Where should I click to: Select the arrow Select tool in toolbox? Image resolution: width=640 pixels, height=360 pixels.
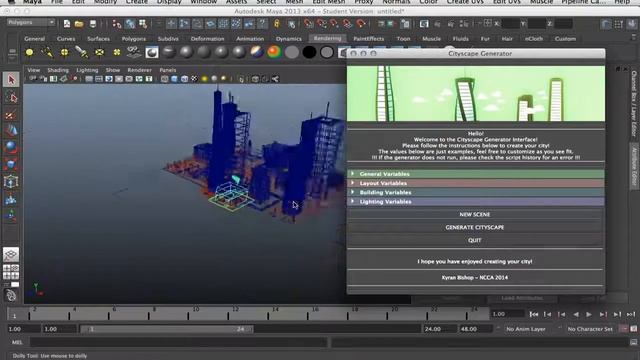(x=11, y=79)
